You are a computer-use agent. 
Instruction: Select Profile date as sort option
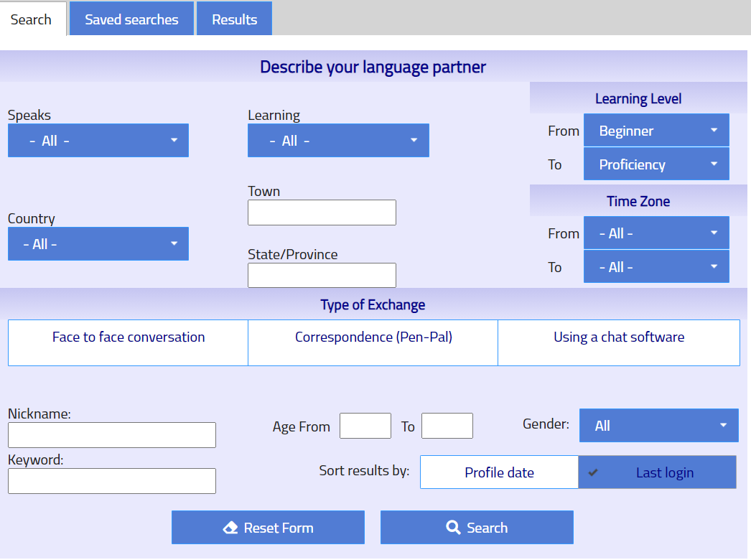point(498,472)
